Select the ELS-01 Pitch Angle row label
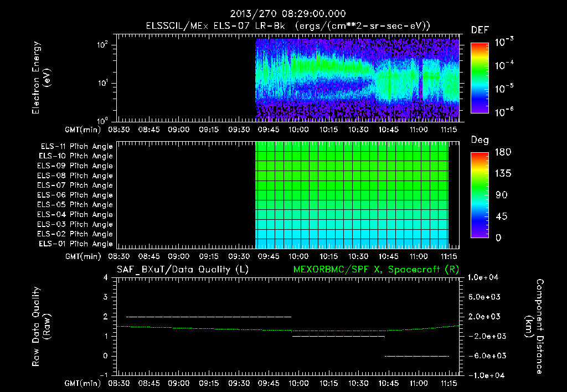The height and width of the screenshot is (392, 567). tap(76, 244)
